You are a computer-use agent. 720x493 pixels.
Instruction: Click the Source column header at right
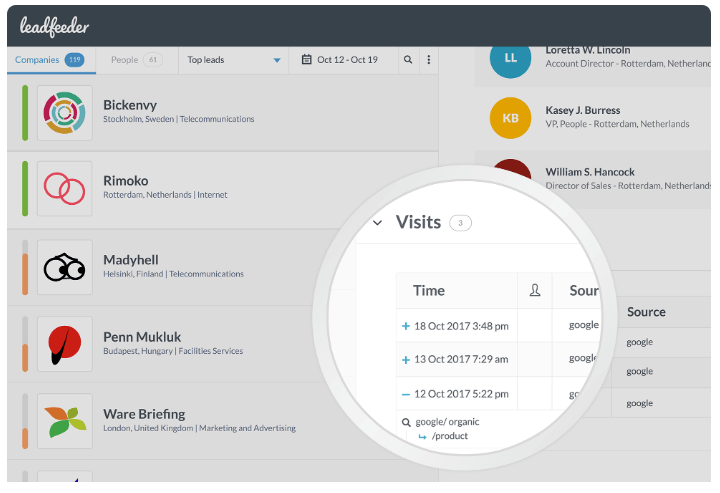646,312
